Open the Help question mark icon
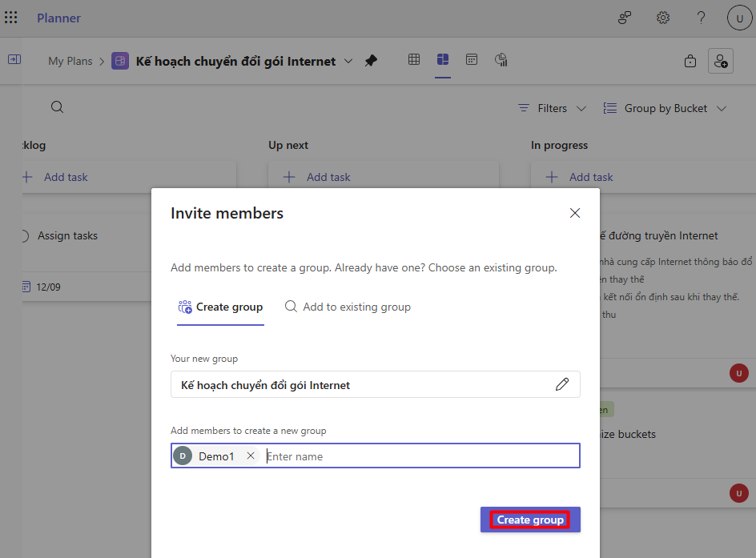The height and width of the screenshot is (558, 756). click(x=701, y=18)
